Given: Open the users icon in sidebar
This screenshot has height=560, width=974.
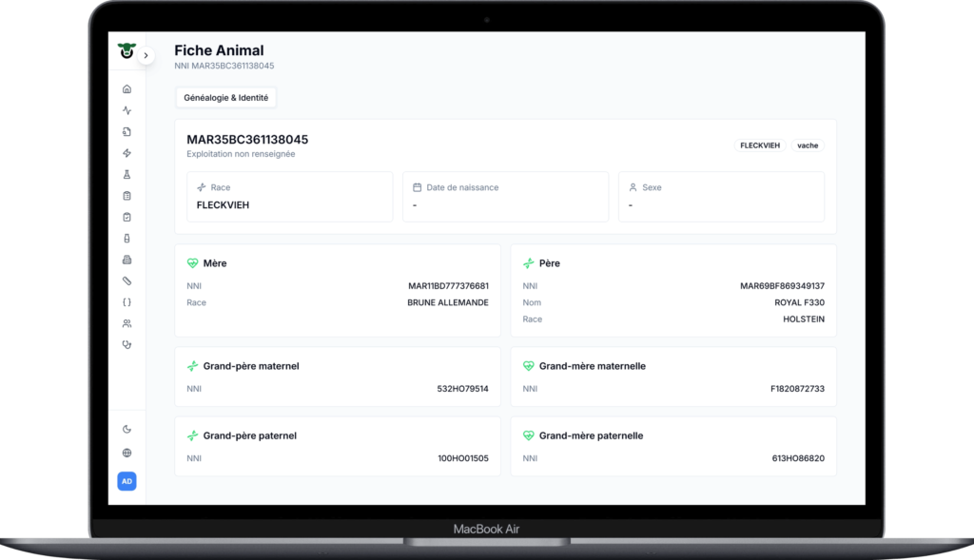Looking at the screenshot, I should pyautogui.click(x=127, y=323).
